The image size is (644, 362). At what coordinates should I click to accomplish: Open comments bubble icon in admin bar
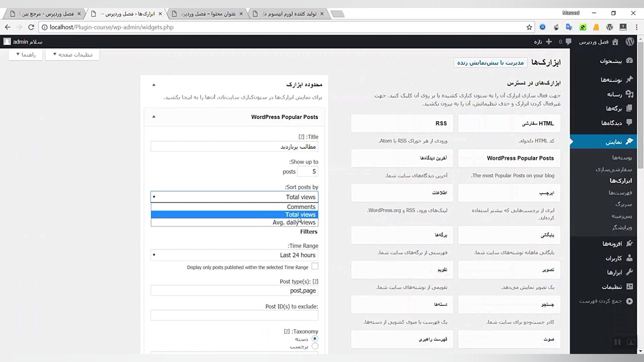click(x=568, y=42)
